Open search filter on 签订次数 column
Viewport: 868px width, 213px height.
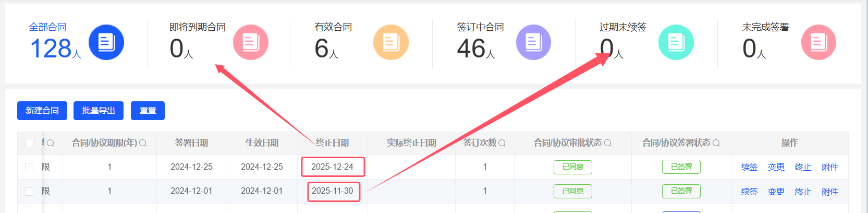(502, 143)
